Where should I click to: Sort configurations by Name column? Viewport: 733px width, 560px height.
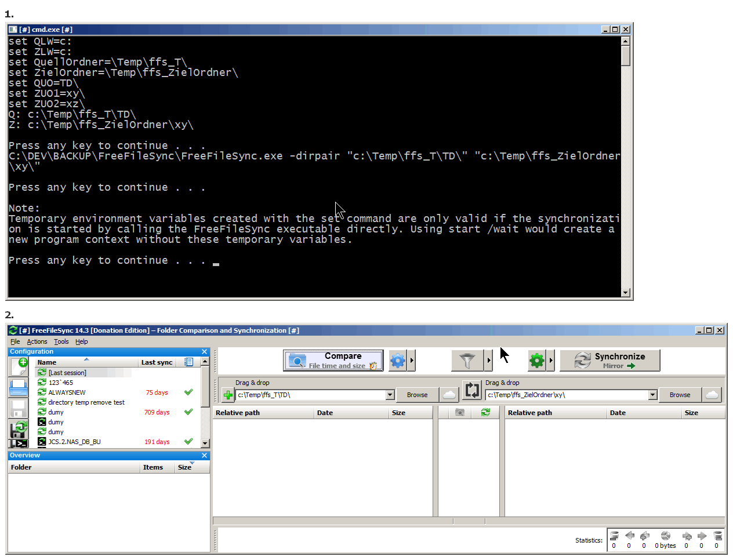tap(86, 362)
